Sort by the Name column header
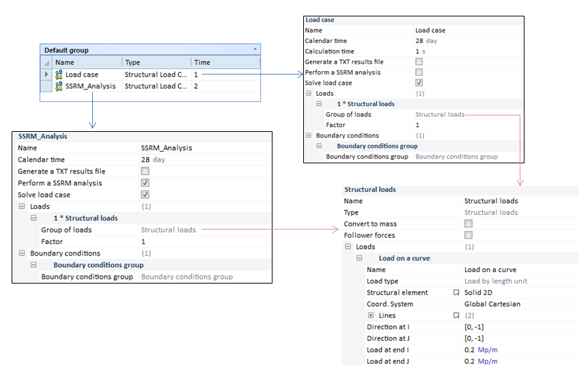This screenshot has height=371, width=588. pyautogui.click(x=86, y=62)
